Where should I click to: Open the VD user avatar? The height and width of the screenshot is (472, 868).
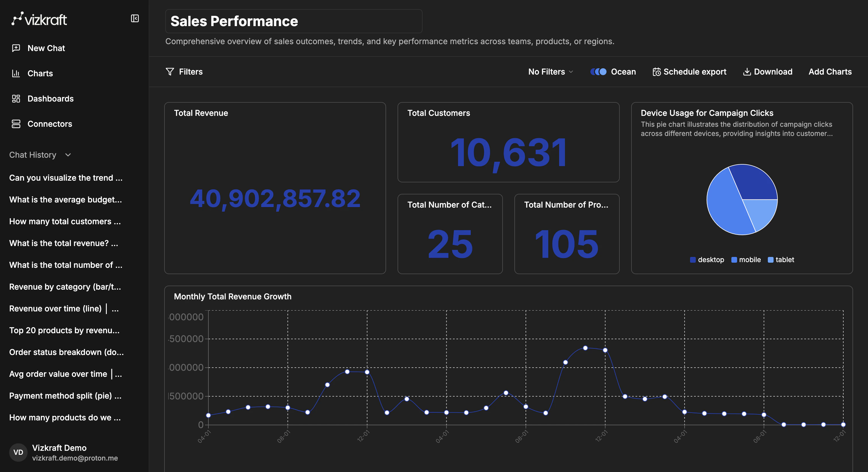point(18,452)
